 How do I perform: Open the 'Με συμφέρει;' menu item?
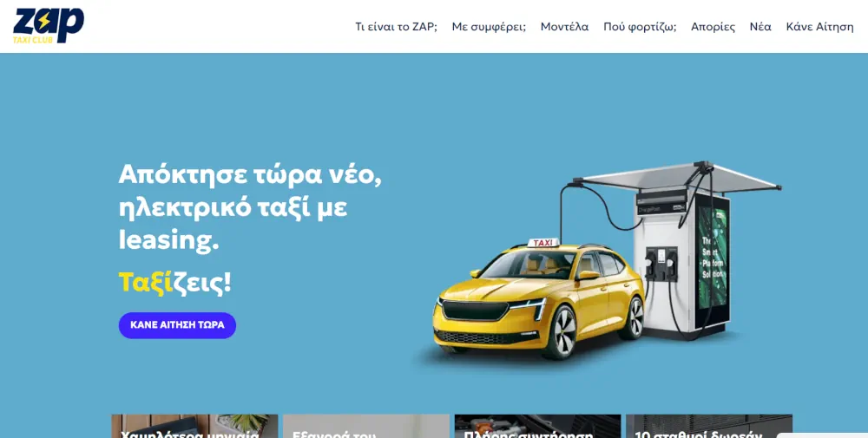tap(489, 27)
